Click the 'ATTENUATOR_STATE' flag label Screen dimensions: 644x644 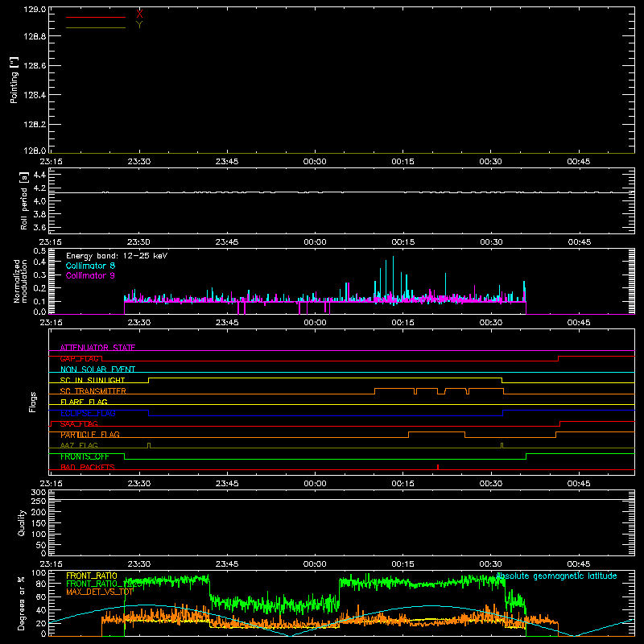click(97, 348)
